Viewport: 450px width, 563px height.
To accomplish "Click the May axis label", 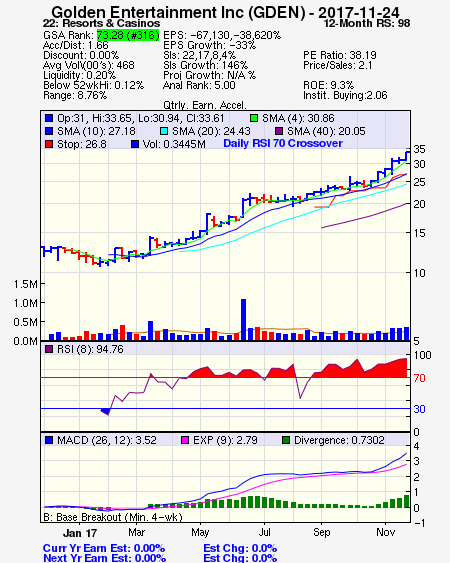I will click(x=200, y=532).
